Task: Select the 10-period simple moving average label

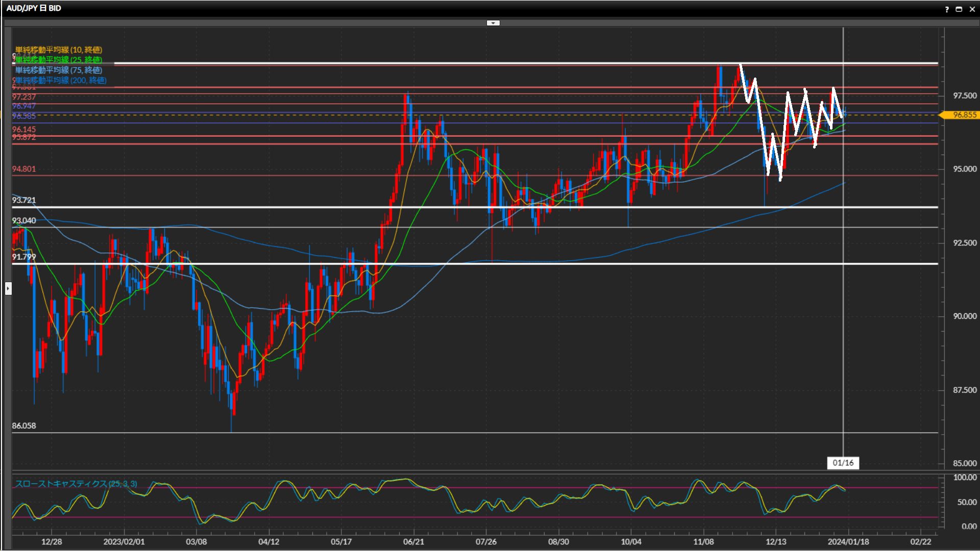Action: pyautogui.click(x=59, y=49)
